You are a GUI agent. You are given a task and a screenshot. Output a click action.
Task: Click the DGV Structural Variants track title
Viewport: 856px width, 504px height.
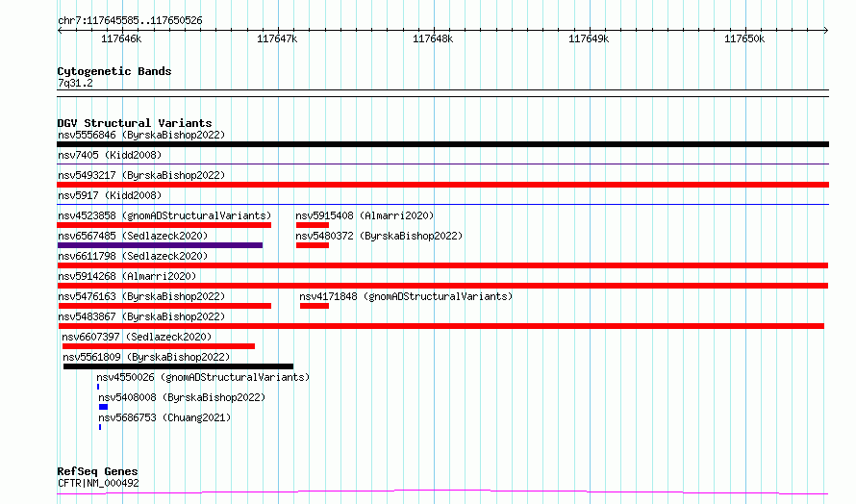(x=135, y=123)
